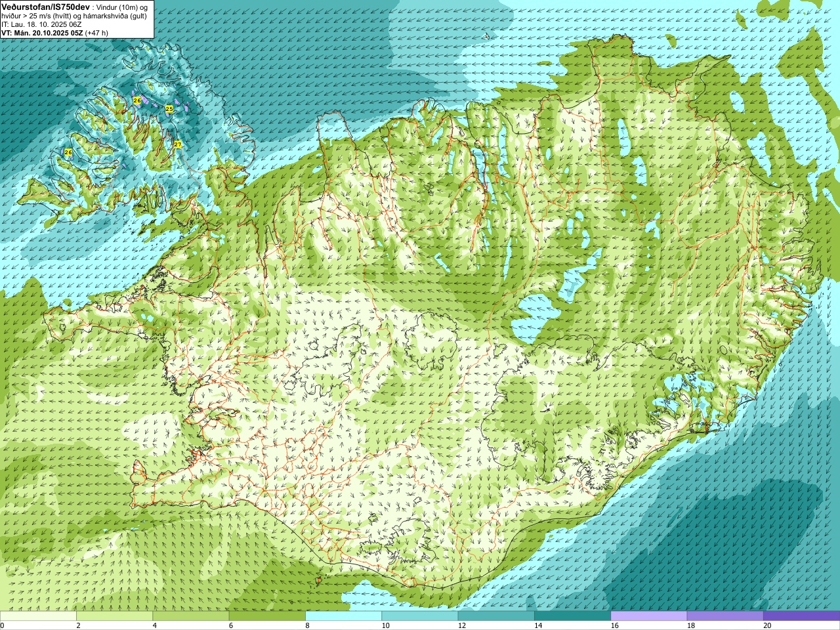
Task: Click the scale value '18'
Action: [690, 625]
